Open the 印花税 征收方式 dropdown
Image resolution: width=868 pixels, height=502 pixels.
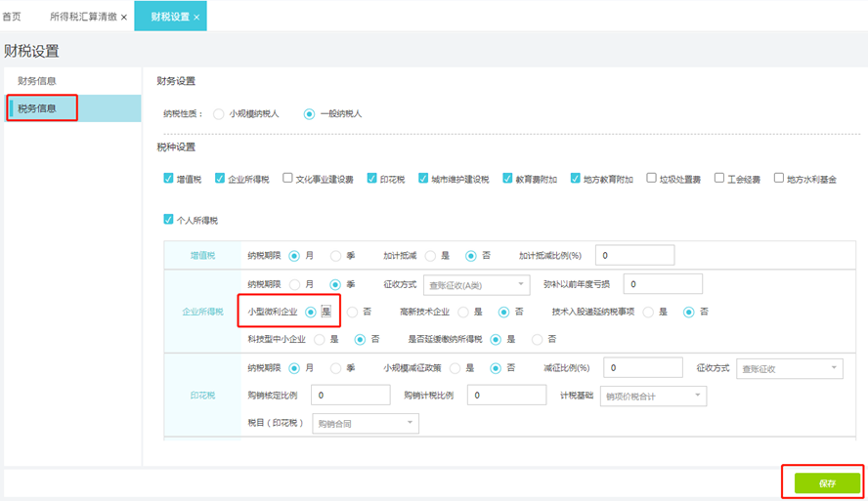tap(790, 368)
